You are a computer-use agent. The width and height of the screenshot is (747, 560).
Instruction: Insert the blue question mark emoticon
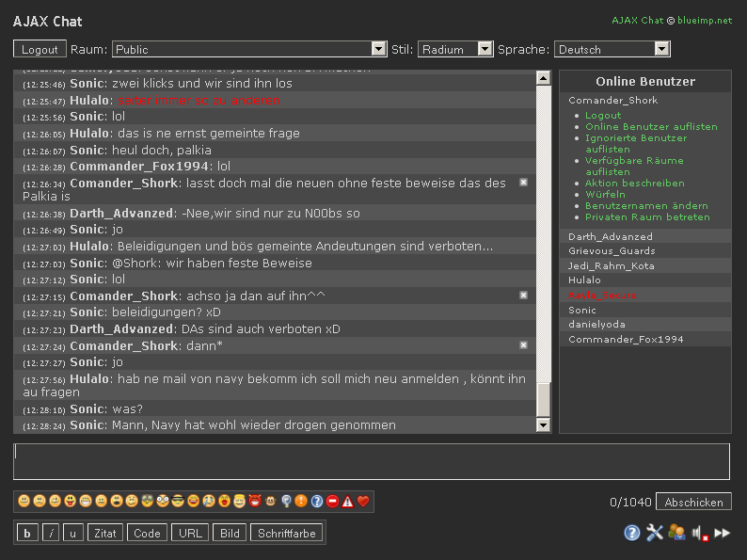pos(317,501)
